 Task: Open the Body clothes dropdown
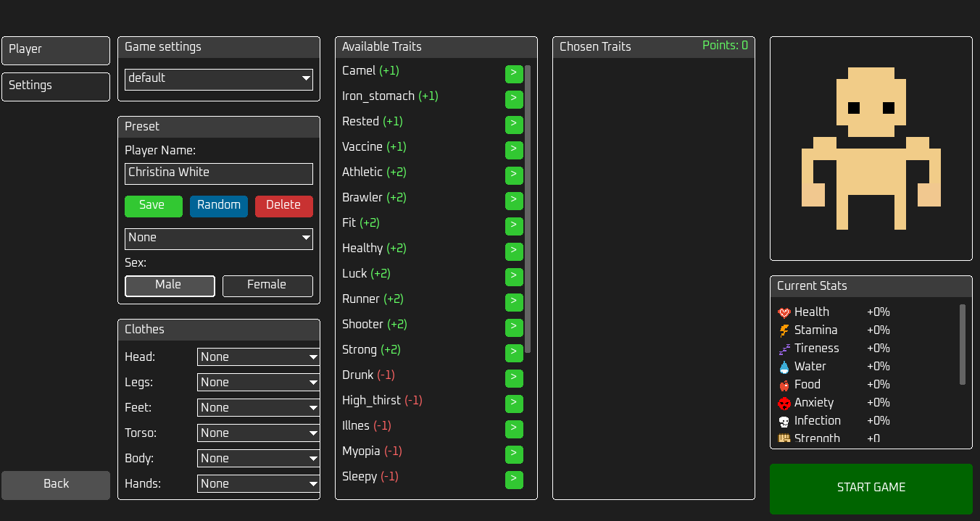click(x=259, y=458)
